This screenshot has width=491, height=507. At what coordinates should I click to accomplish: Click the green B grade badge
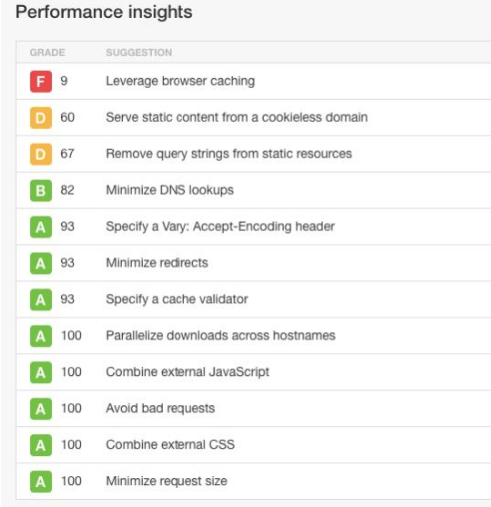coord(41,190)
